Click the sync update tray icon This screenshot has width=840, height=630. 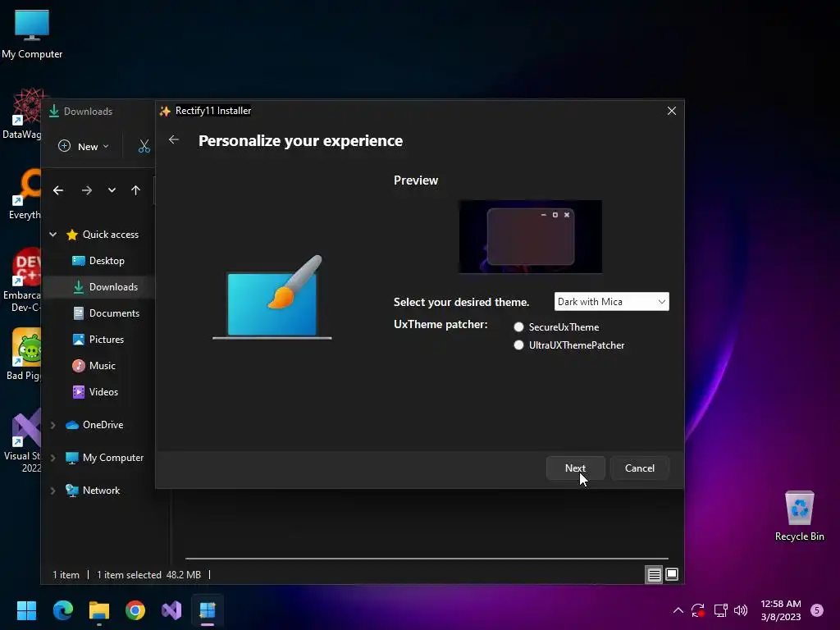[698, 610]
